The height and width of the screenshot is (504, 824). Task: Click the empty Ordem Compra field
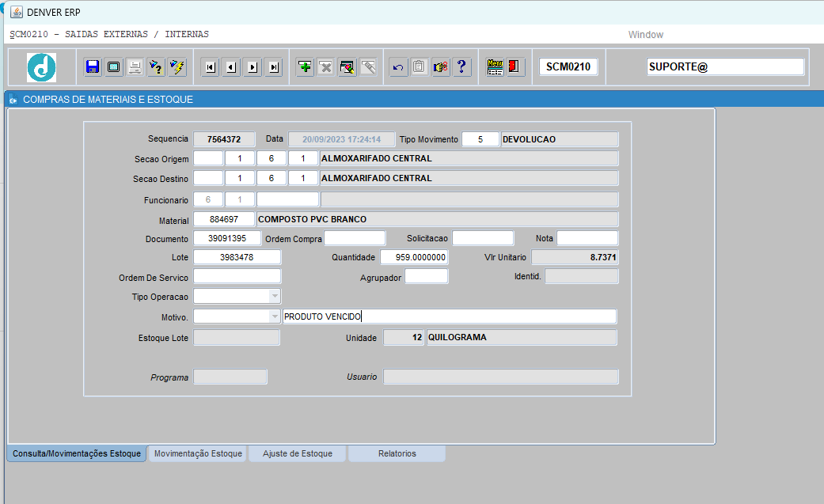(x=355, y=238)
